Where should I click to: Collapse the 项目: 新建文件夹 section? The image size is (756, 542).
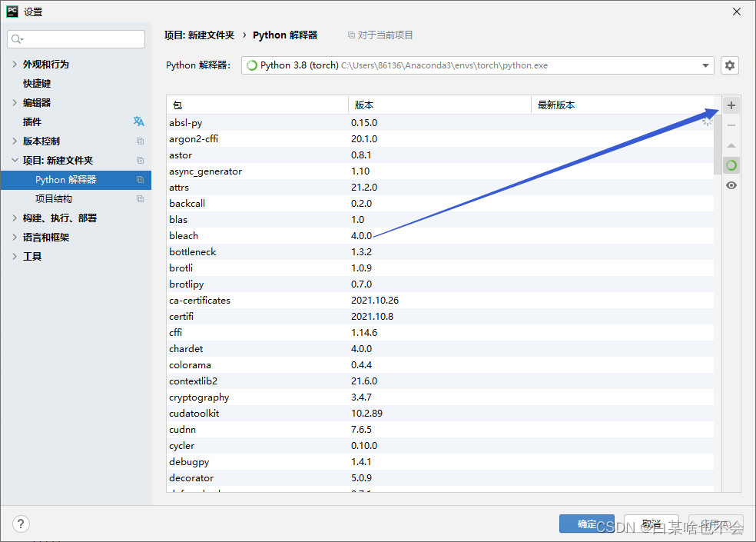click(x=14, y=160)
